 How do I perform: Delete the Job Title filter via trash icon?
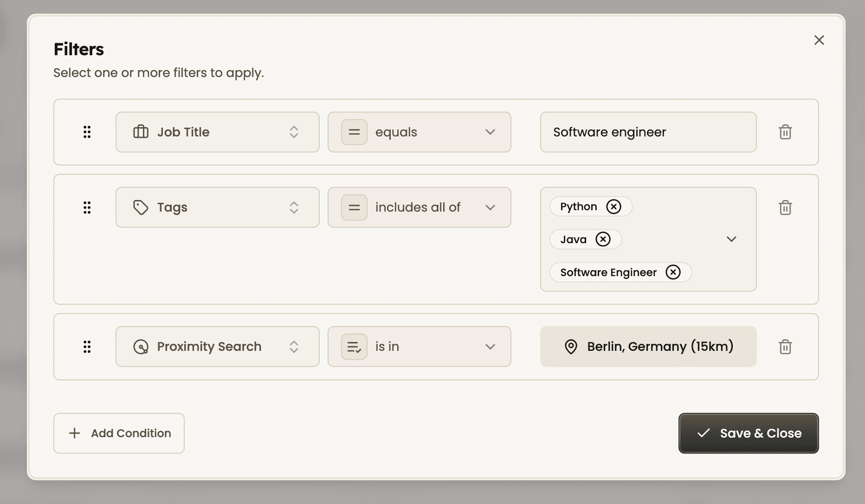[x=785, y=132]
